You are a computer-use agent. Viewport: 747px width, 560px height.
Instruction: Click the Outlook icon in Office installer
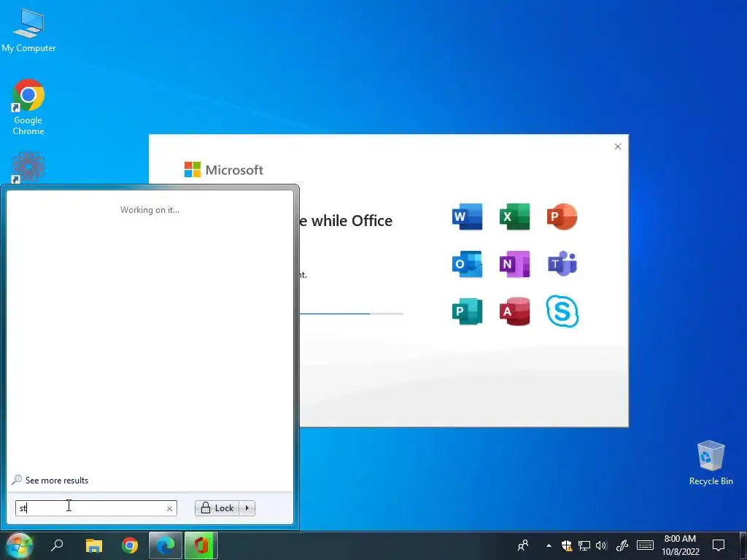coord(467,264)
